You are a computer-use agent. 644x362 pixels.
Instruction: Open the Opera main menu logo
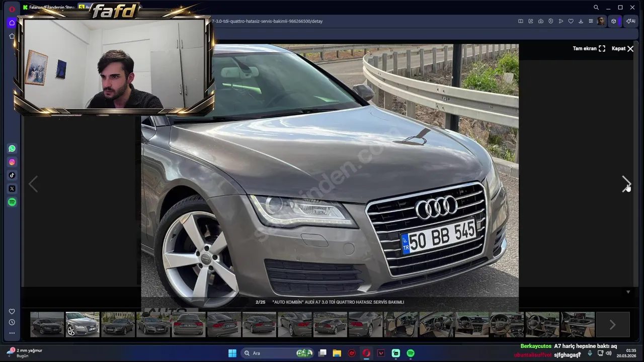(12, 9)
